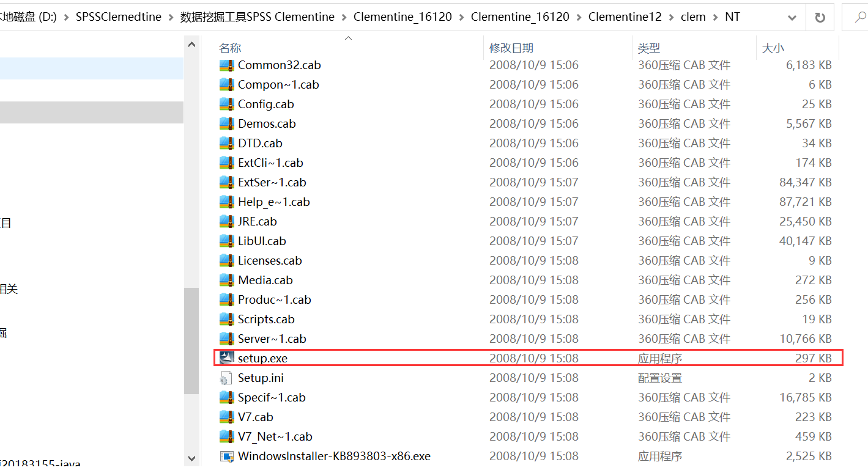The height and width of the screenshot is (473, 868).
Task: Click the Specif~1.cab archive icon
Action: [x=227, y=397]
